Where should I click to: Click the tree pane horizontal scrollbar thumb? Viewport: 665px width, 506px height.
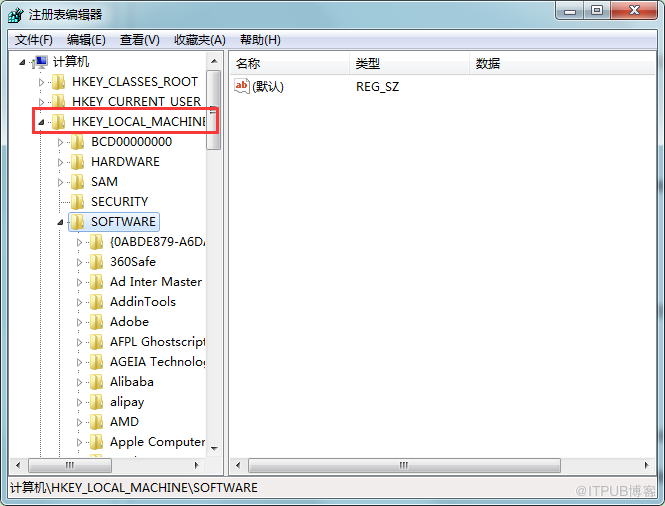point(70,465)
